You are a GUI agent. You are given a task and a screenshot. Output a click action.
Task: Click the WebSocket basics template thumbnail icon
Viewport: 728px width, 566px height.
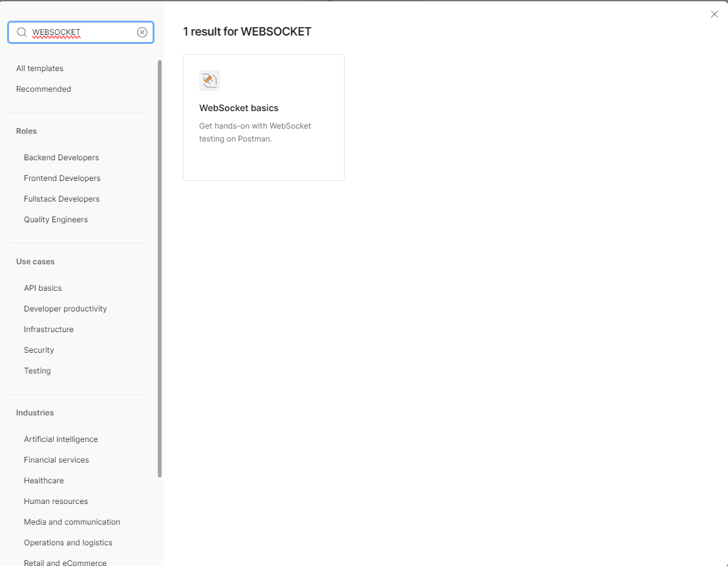tap(209, 80)
